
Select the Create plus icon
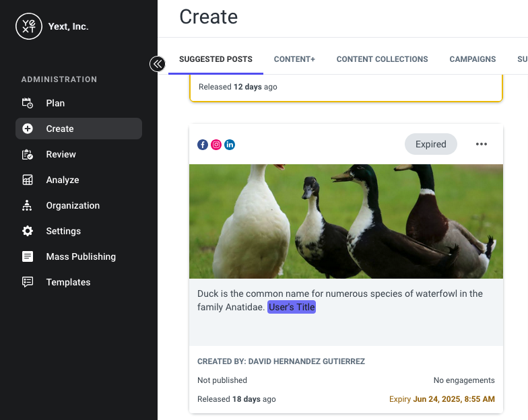(27, 129)
